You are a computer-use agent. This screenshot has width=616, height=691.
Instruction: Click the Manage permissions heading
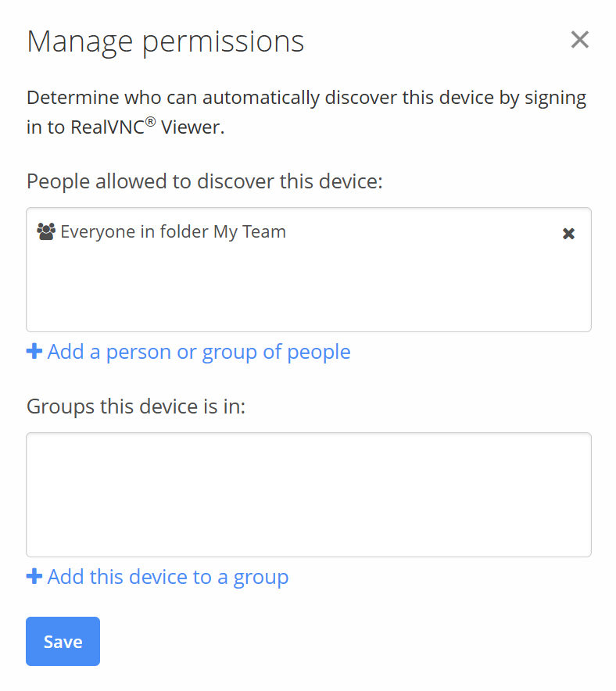(165, 41)
